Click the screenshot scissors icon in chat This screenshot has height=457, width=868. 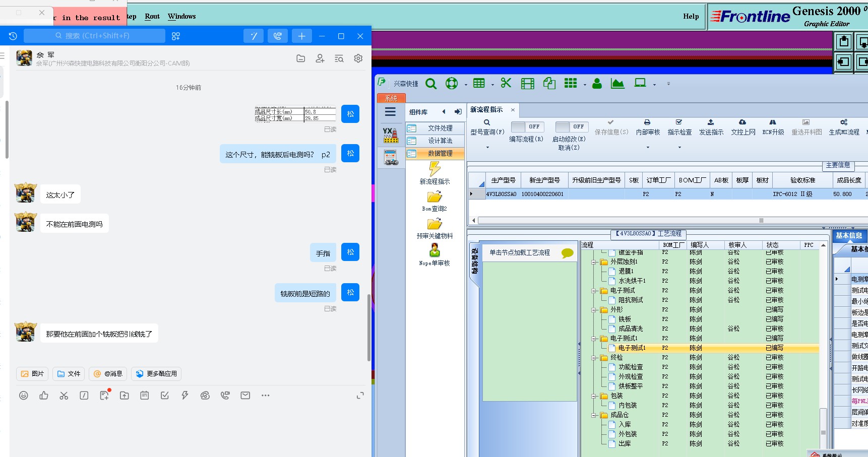(64, 396)
